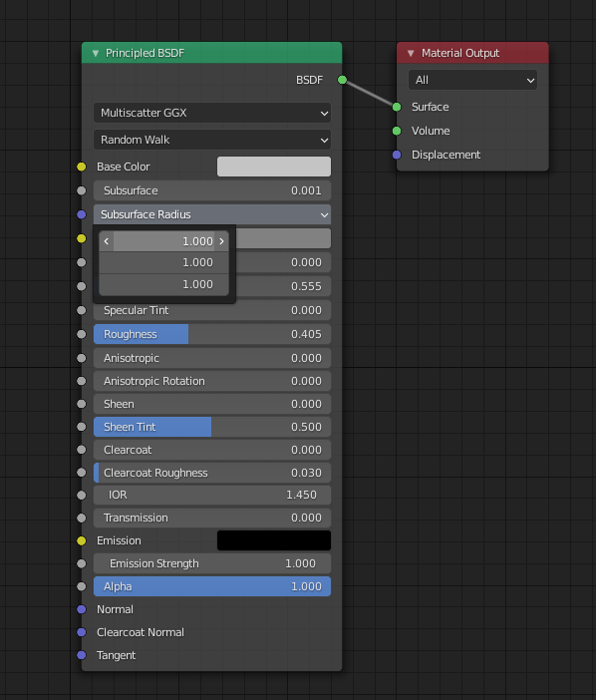
Task: Click the Surface label in Material Output
Action: pyautogui.click(x=430, y=107)
